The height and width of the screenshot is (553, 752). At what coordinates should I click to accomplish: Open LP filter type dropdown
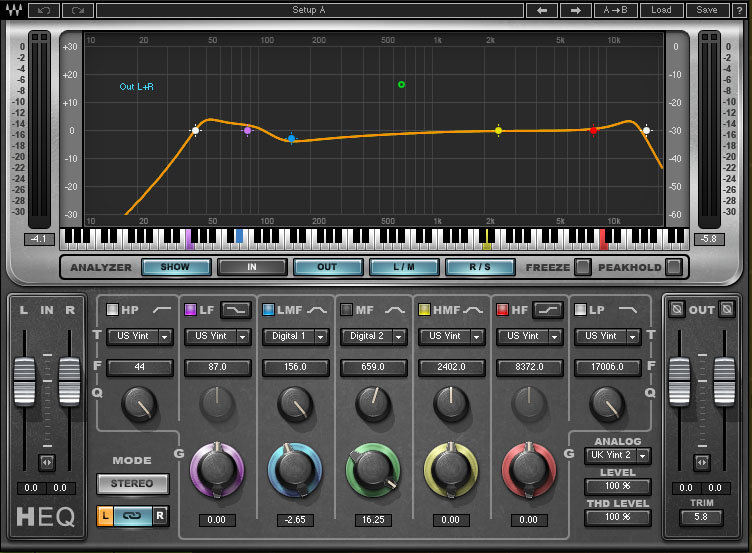(x=608, y=336)
